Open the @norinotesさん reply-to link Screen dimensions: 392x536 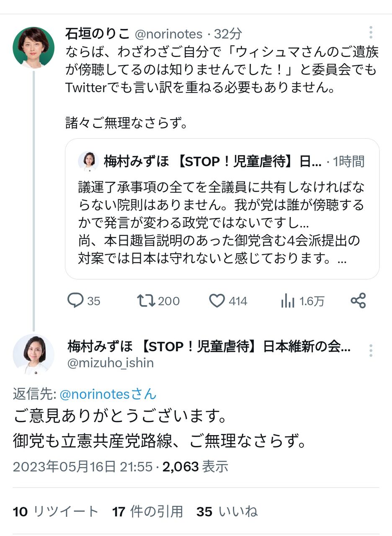pyautogui.click(x=108, y=394)
